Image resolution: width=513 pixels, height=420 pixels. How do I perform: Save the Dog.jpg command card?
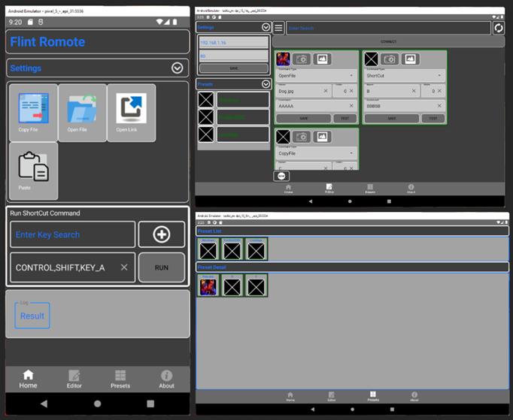coord(303,118)
